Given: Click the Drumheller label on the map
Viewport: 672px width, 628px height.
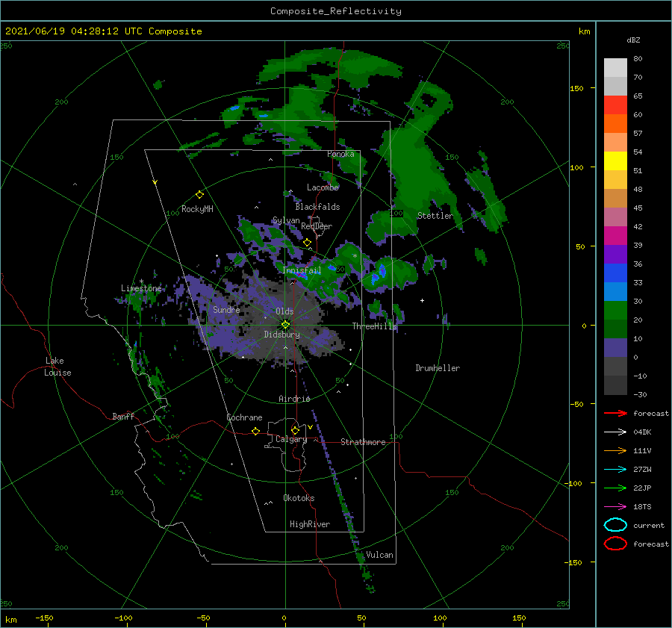Looking at the screenshot, I should pyautogui.click(x=438, y=368).
